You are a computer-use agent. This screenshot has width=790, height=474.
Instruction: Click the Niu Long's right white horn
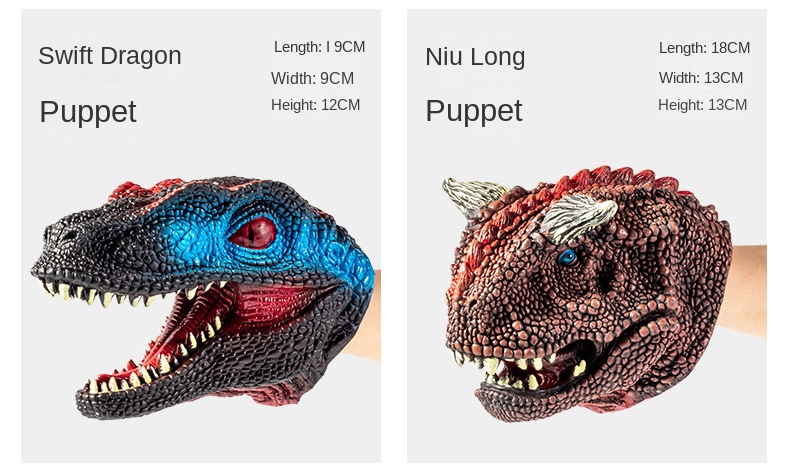pos(578,217)
